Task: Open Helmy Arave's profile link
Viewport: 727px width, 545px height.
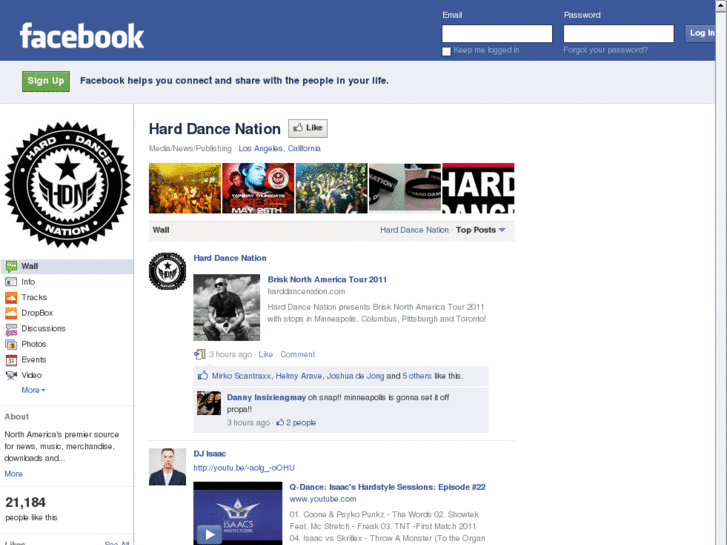Action: click(x=299, y=376)
